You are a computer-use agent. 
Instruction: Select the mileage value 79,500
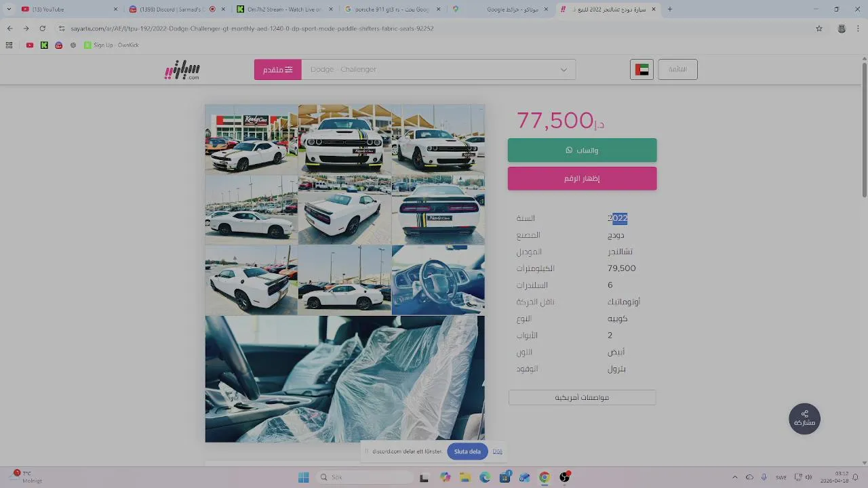pyautogui.click(x=622, y=268)
